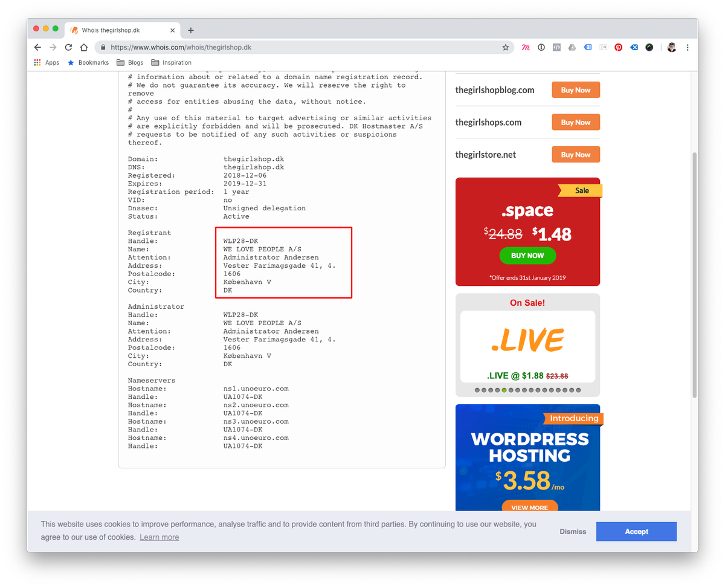The width and height of the screenshot is (725, 588).
Task: Open the Inspiration bookmarks folder
Action: tap(172, 62)
